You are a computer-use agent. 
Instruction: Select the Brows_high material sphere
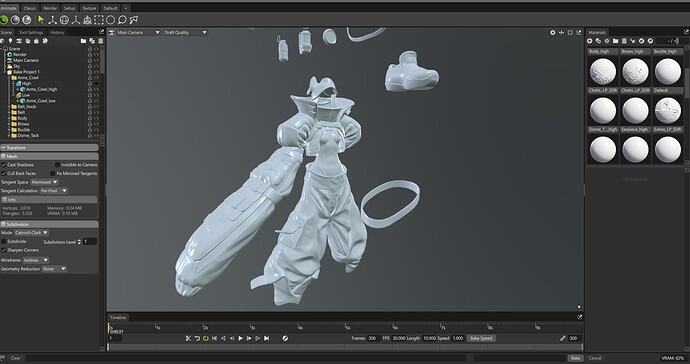click(635, 71)
